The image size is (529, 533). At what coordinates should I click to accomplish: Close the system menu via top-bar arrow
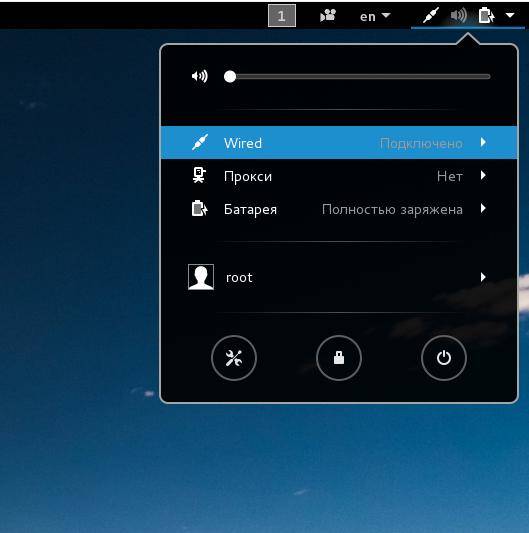510,15
